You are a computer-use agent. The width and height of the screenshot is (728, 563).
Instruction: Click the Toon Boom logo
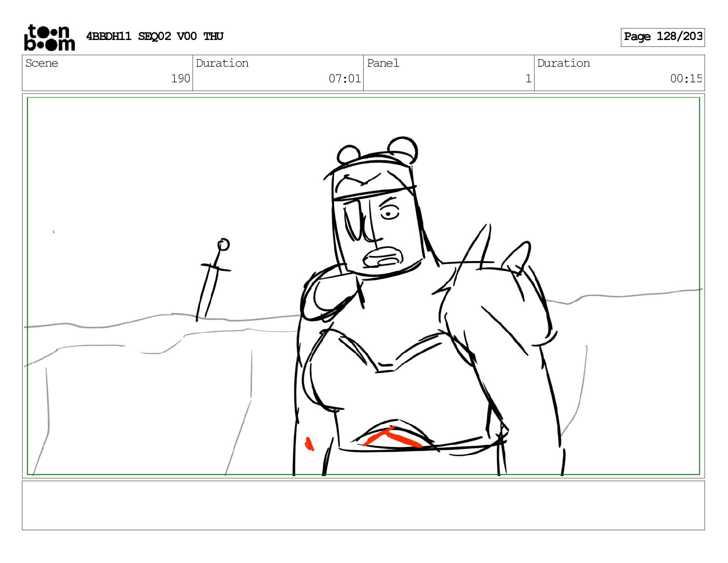[49, 37]
